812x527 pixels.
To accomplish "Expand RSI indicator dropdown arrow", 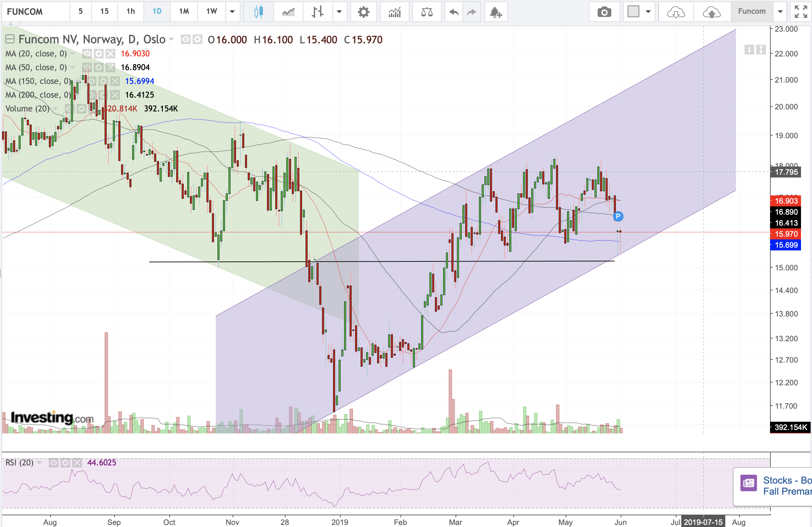I will point(39,463).
